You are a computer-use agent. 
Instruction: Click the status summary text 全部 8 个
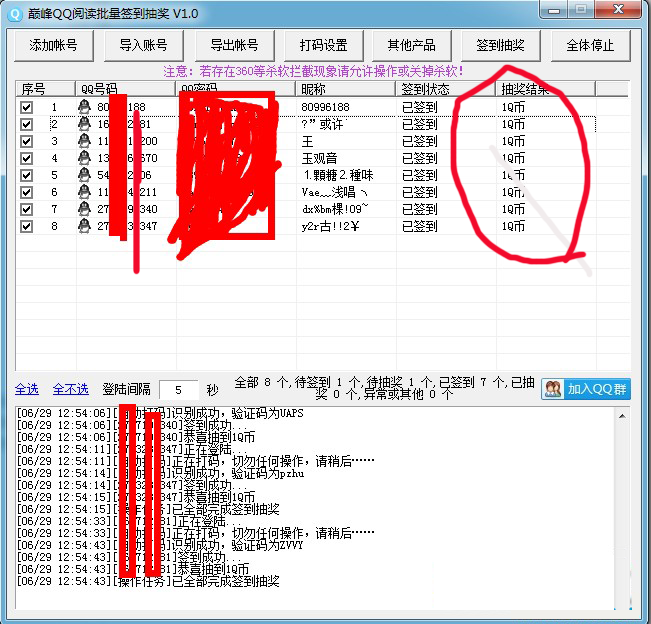(x=262, y=382)
